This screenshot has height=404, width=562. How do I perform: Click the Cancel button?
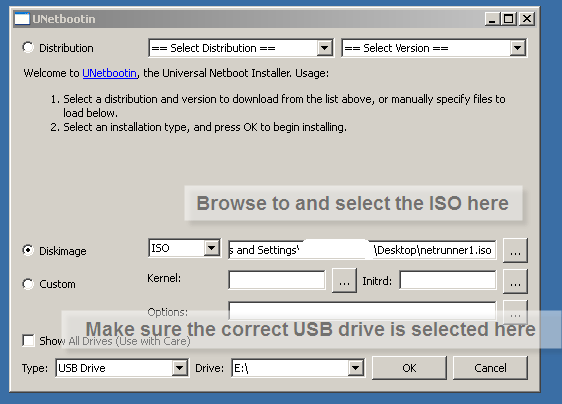point(490,368)
